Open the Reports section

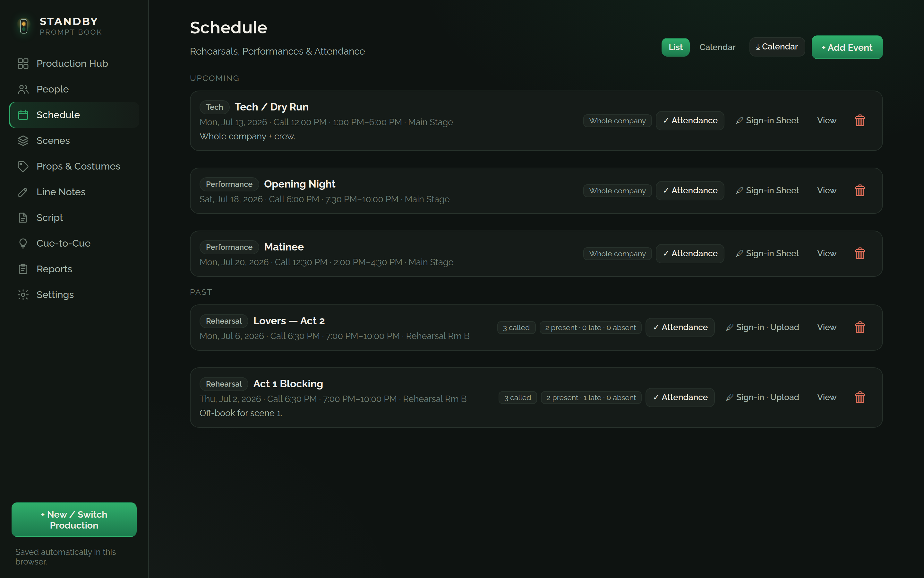pos(74,269)
